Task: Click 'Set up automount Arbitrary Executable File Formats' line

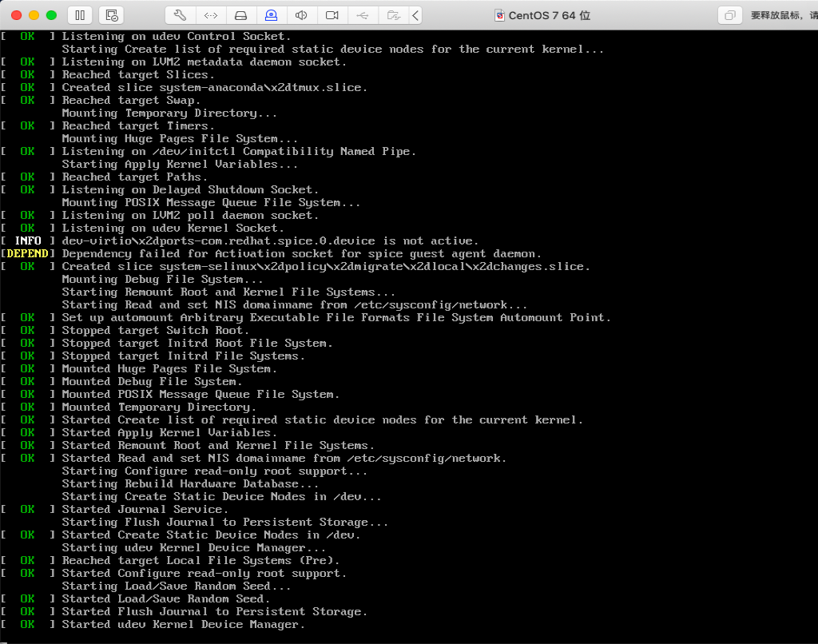Action: [336, 317]
